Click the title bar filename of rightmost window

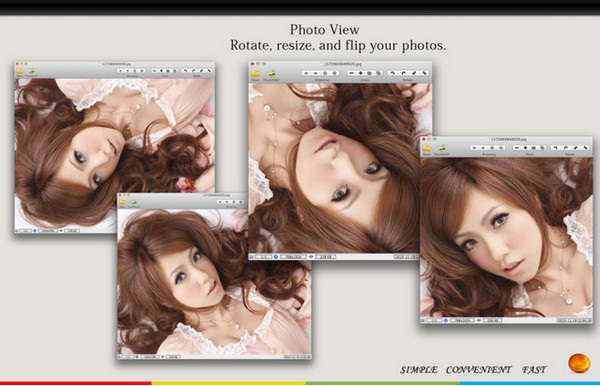pos(508,140)
